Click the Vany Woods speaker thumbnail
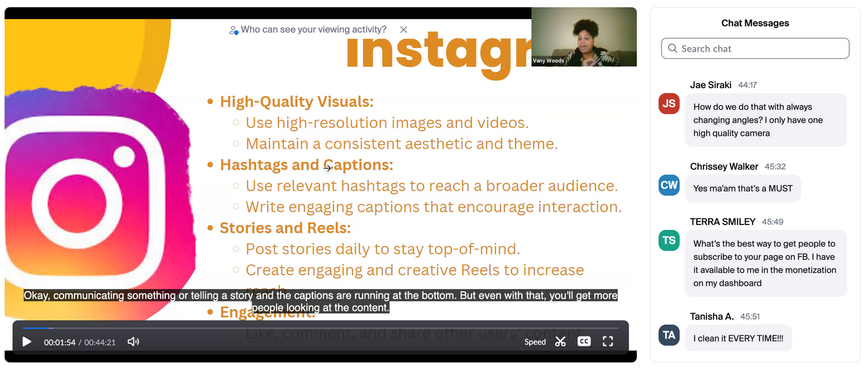This screenshot has width=868, height=369. [x=584, y=37]
